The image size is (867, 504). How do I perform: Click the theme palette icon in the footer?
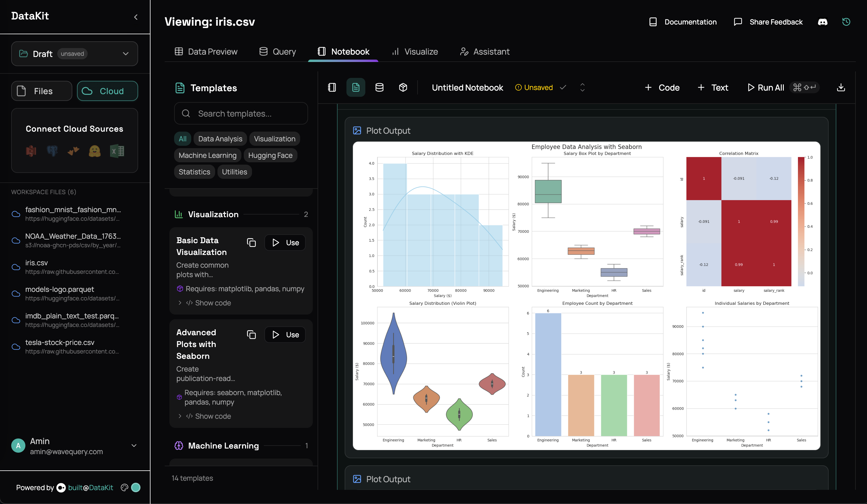coord(124,487)
